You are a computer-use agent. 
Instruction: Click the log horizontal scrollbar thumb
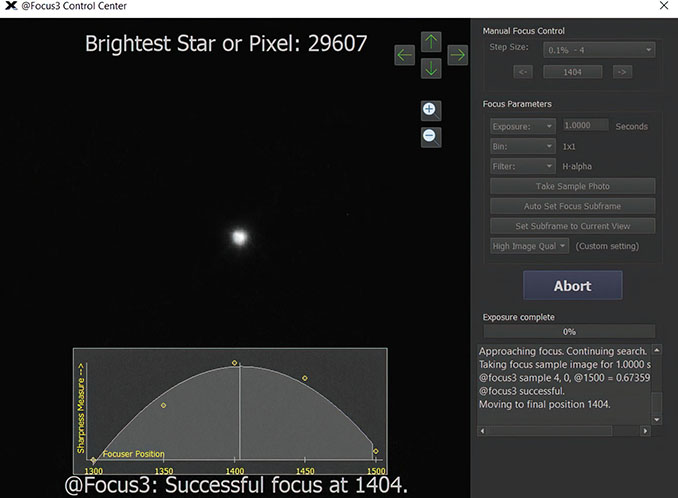(550, 431)
